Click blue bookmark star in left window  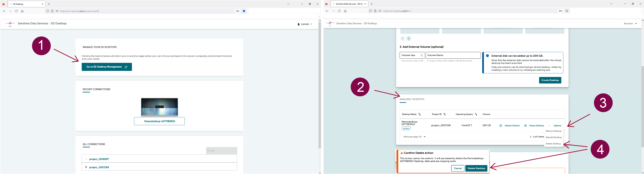tap(244, 11)
